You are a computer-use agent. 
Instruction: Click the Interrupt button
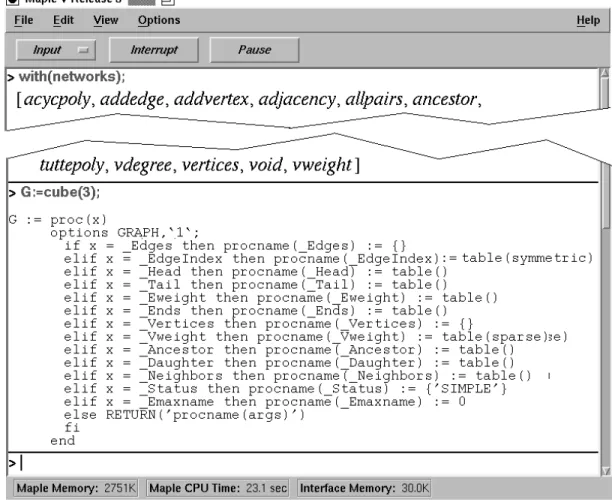coord(154,50)
